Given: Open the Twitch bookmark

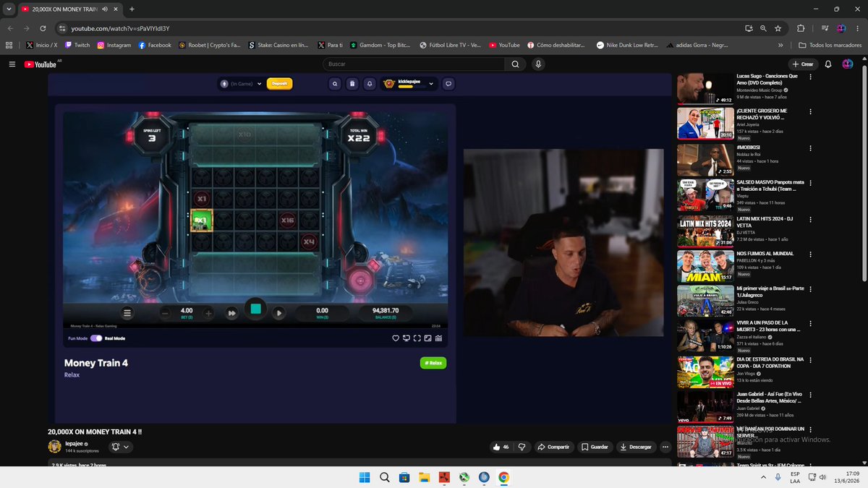Looking at the screenshot, I should (x=77, y=45).
